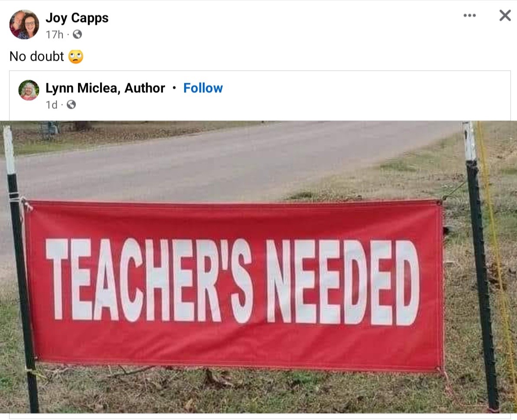Image resolution: width=517 pixels, height=420 pixels.
Task: Open the shared red banner photo
Action: click(258, 267)
